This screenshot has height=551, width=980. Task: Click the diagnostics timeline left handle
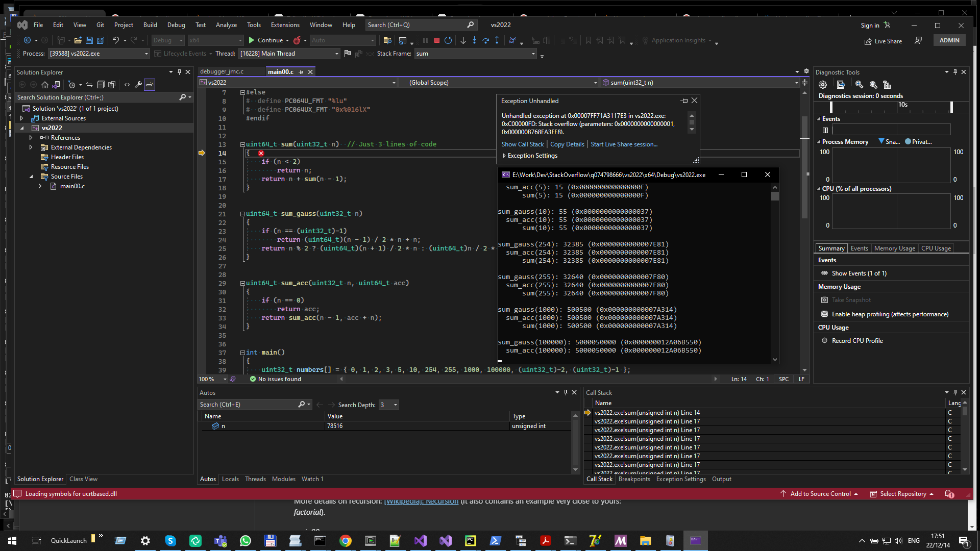(831, 107)
